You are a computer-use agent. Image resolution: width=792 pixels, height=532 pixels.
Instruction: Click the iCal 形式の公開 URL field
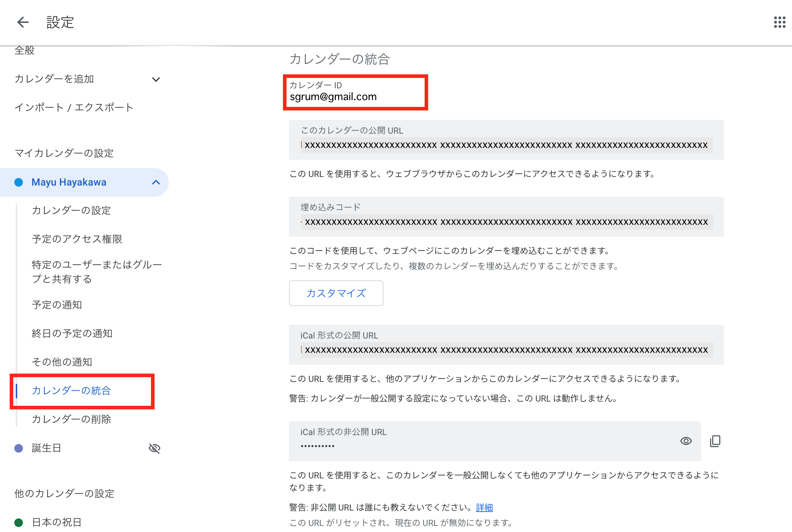[506, 345]
